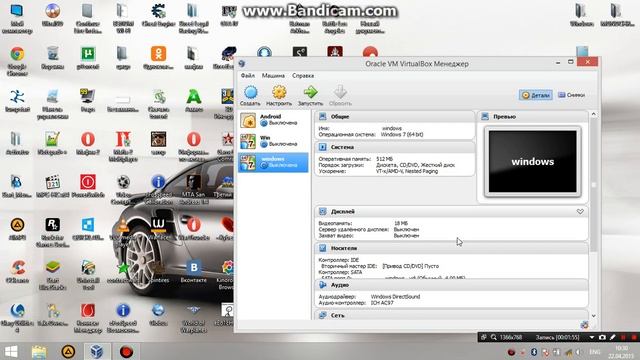Click the Bandicam magnifier icon
The width and height of the screenshot is (640, 360).
pos(493,337)
